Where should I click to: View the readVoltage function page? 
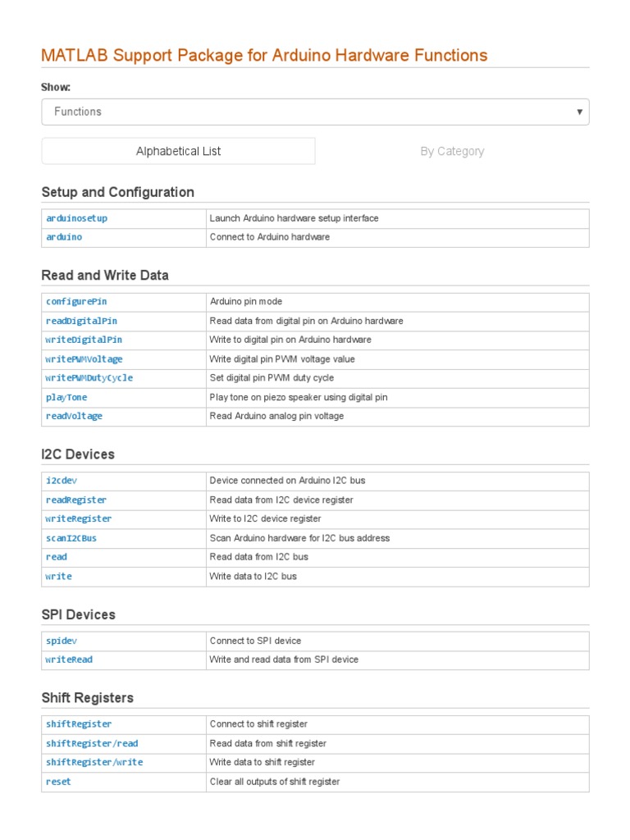[75, 416]
